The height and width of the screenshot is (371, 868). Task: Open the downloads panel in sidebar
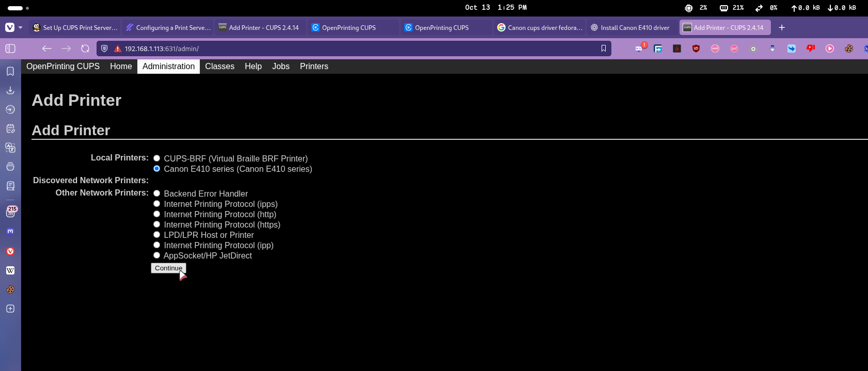(10, 90)
